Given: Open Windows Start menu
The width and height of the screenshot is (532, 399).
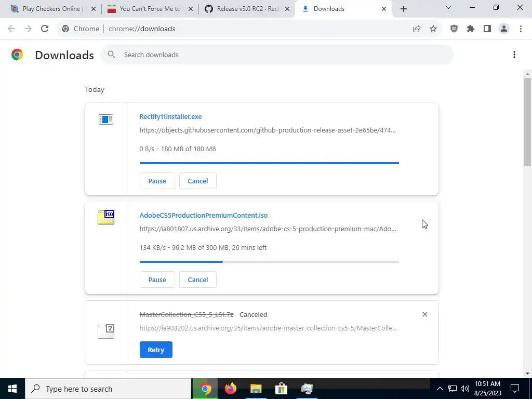Looking at the screenshot, I should tap(12, 389).
